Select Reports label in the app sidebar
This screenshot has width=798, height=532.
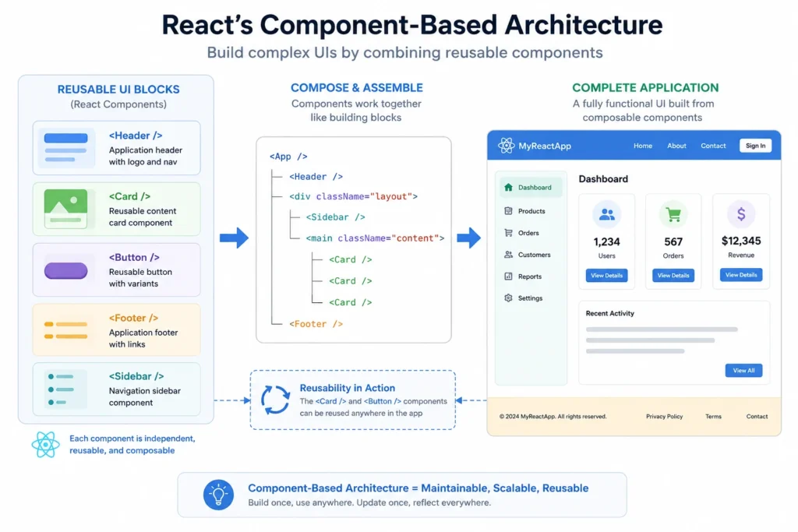pyautogui.click(x=530, y=277)
